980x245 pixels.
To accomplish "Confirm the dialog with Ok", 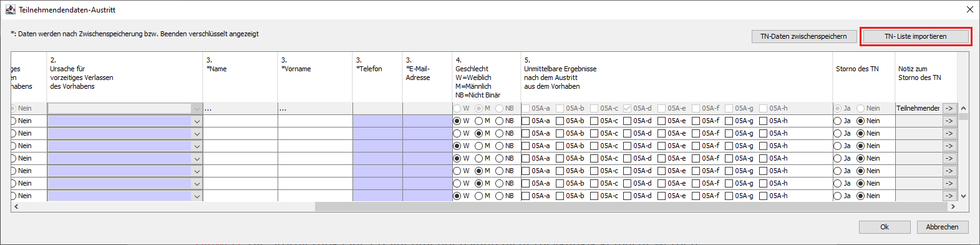I will (884, 227).
